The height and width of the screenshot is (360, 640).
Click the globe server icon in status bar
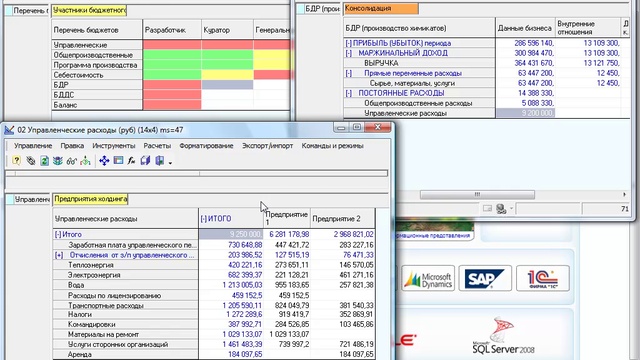pyautogui.click(x=501, y=209)
